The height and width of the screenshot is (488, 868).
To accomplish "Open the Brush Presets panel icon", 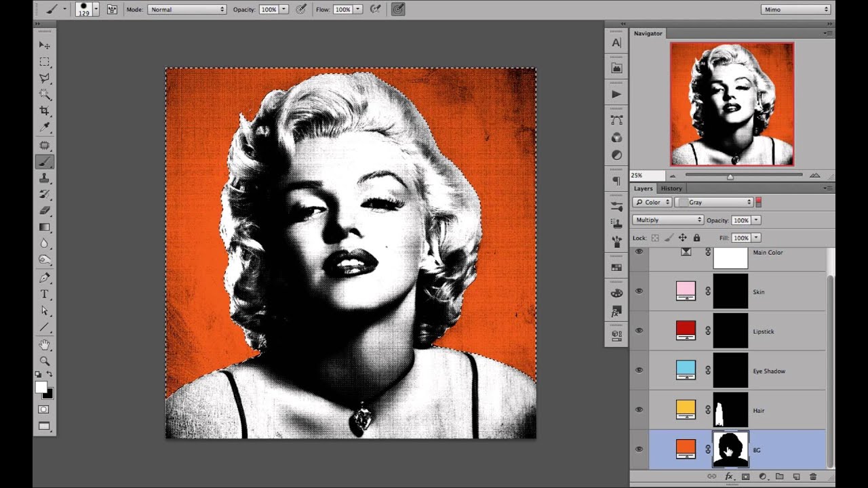I will [616, 207].
